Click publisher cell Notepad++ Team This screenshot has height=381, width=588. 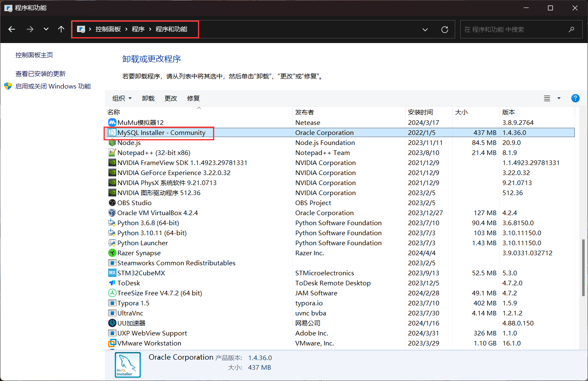coord(322,153)
